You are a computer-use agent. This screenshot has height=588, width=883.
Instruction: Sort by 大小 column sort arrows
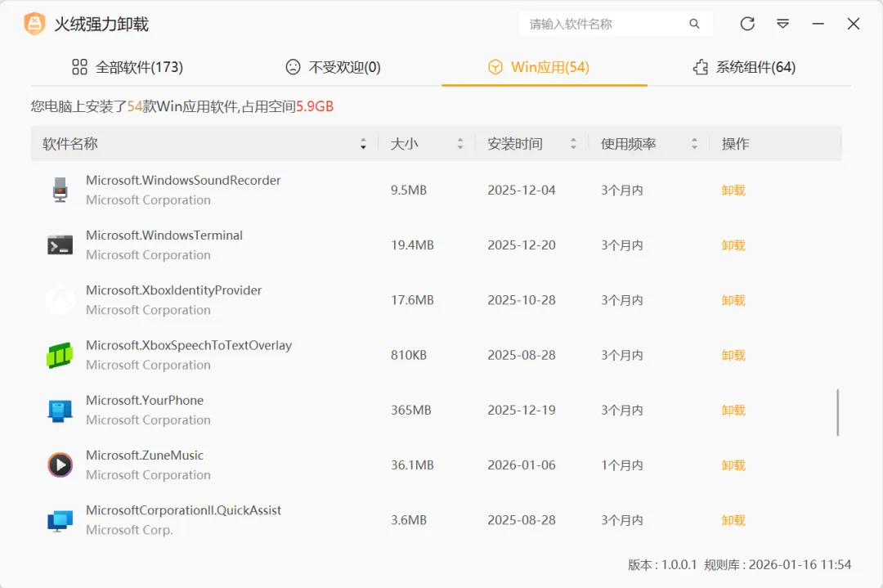(460, 144)
